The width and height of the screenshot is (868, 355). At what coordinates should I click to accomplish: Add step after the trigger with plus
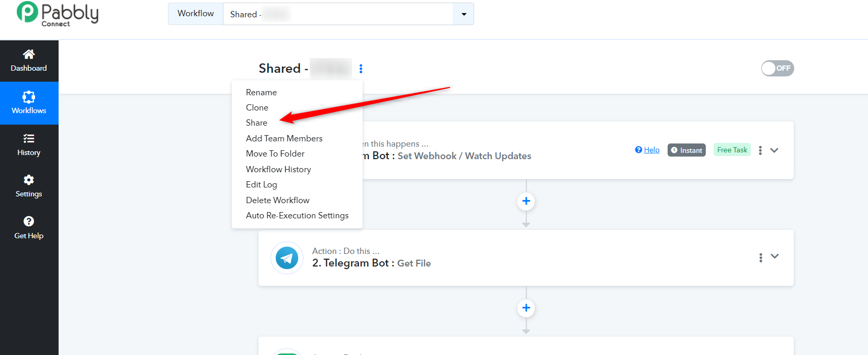[x=526, y=201]
